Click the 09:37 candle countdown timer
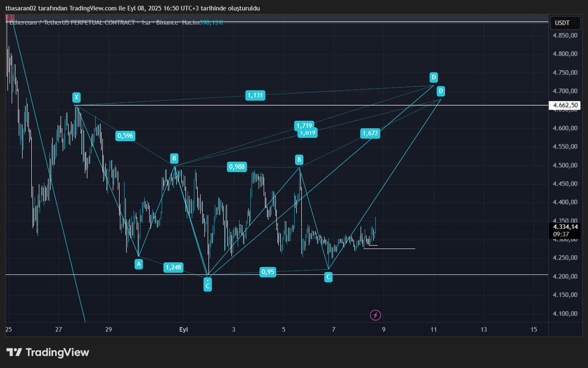 coord(561,234)
